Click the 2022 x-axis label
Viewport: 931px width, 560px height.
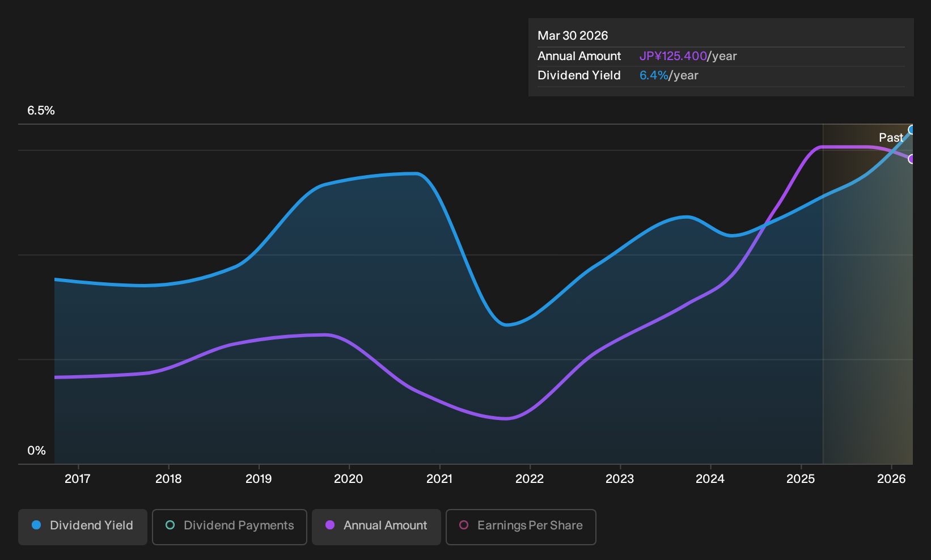point(530,479)
